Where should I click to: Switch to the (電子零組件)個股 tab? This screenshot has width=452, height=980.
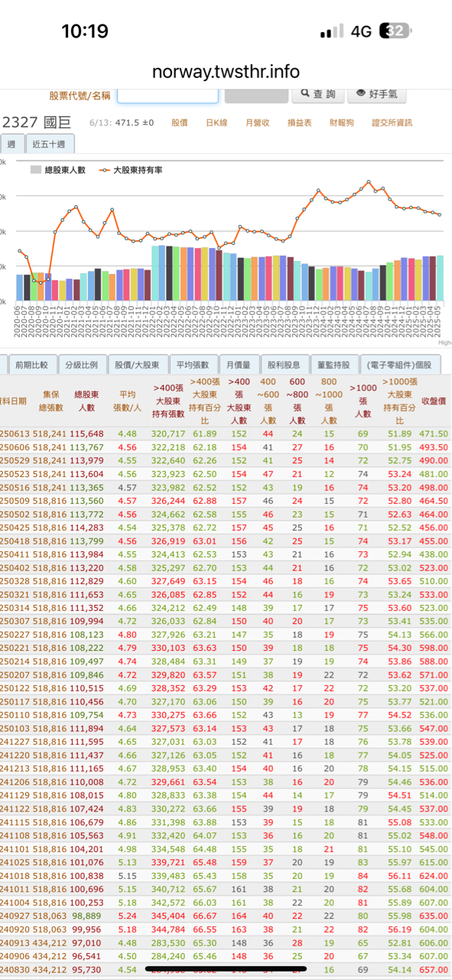(400, 364)
